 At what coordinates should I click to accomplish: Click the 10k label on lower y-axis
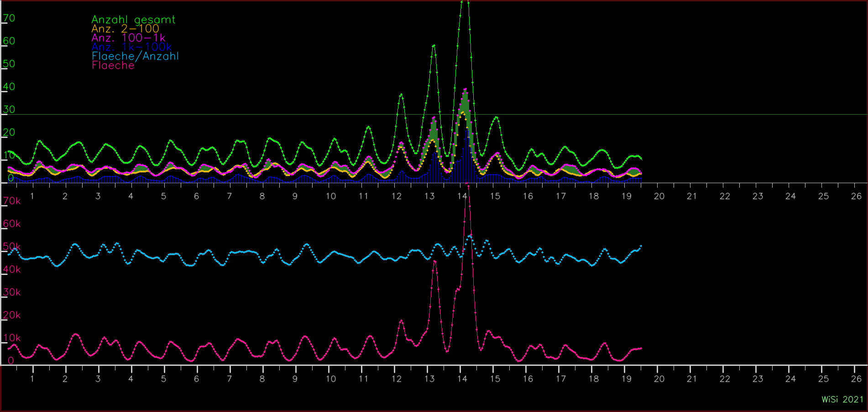[11, 338]
